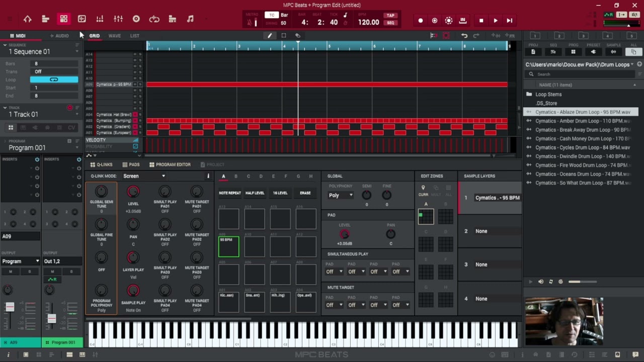Select the eraser tool
The width and height of the screenshot is (644, 362).
point(298,36)
